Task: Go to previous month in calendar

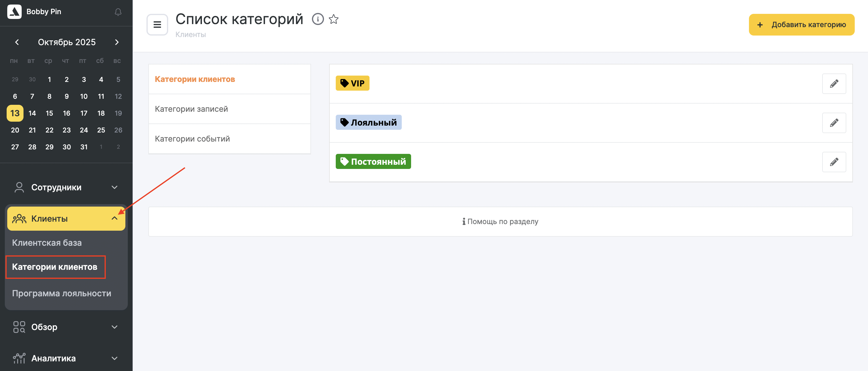Action: pos(17,42)
